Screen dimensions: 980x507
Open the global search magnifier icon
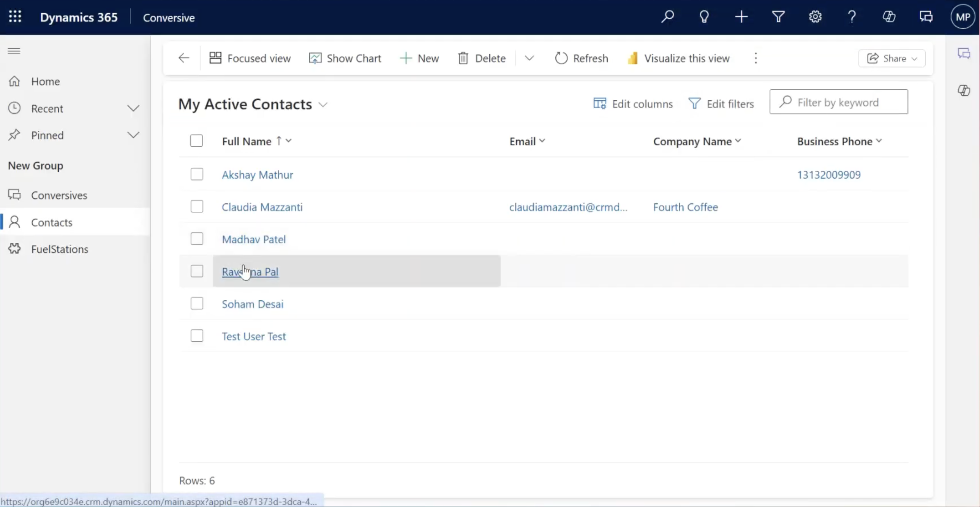(x=668, y=17)
